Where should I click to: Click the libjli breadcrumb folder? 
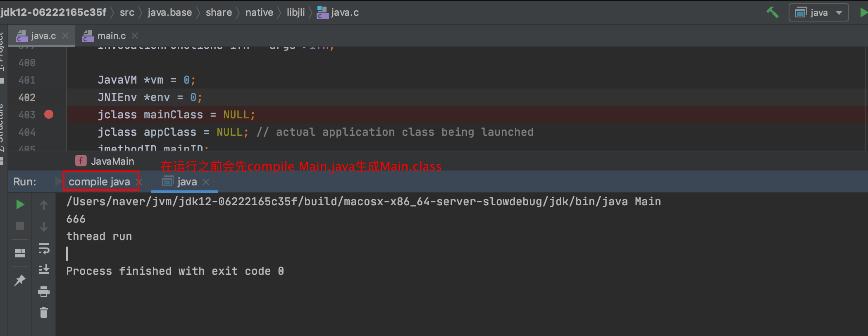(x=296, y=12)
